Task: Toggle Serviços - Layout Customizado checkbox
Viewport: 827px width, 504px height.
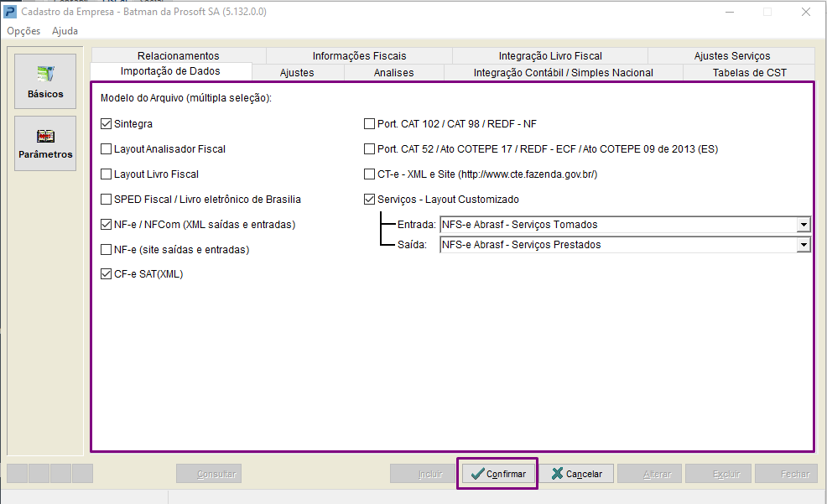Action: pos(369,200)
